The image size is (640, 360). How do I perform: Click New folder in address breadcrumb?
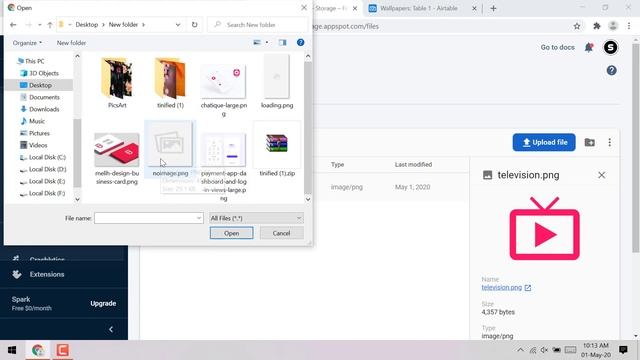point(123,25)
